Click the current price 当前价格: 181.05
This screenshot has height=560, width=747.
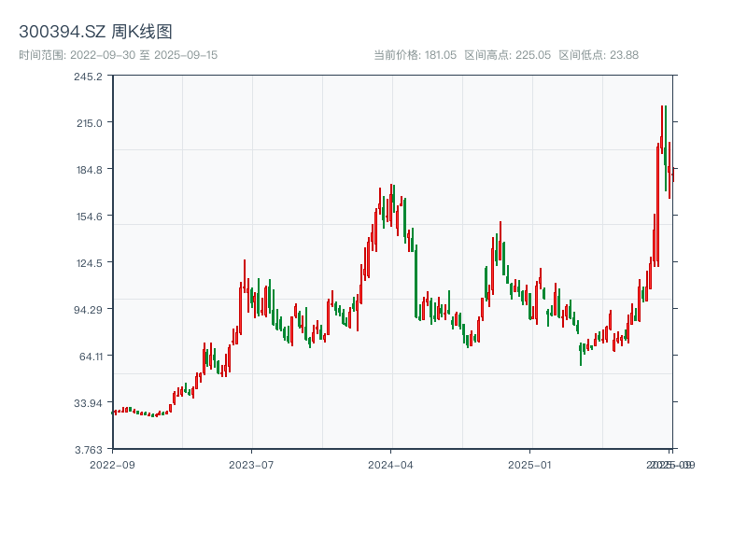pos(415,55)
